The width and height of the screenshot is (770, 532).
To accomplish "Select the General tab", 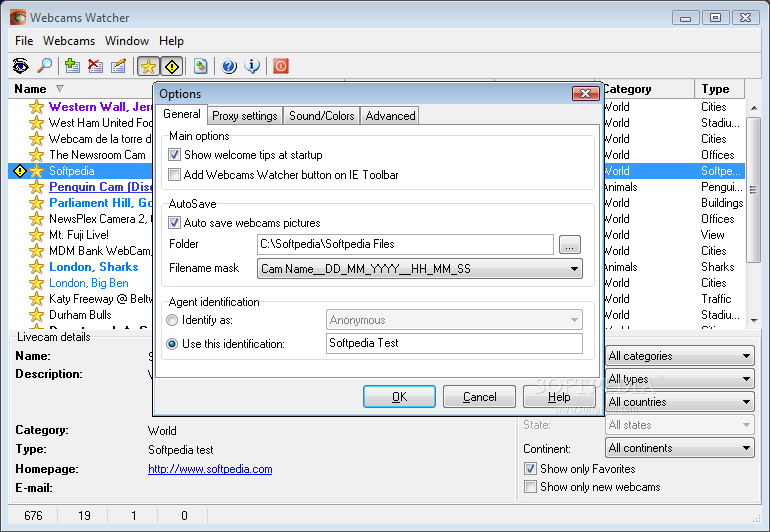I will coord(182,114).
